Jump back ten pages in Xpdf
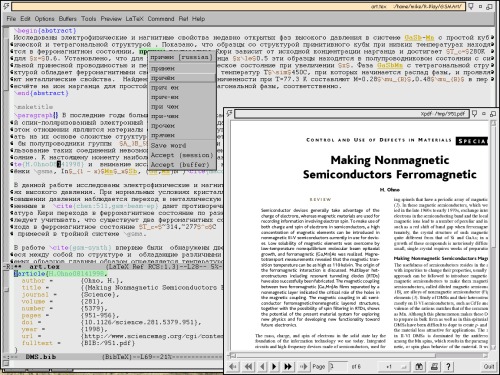This screenshot has height=375, width=500. tap(248, 366)
